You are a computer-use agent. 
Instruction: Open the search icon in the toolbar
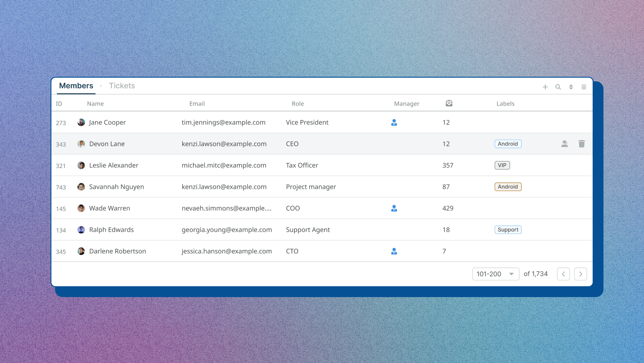coord(558,87)
